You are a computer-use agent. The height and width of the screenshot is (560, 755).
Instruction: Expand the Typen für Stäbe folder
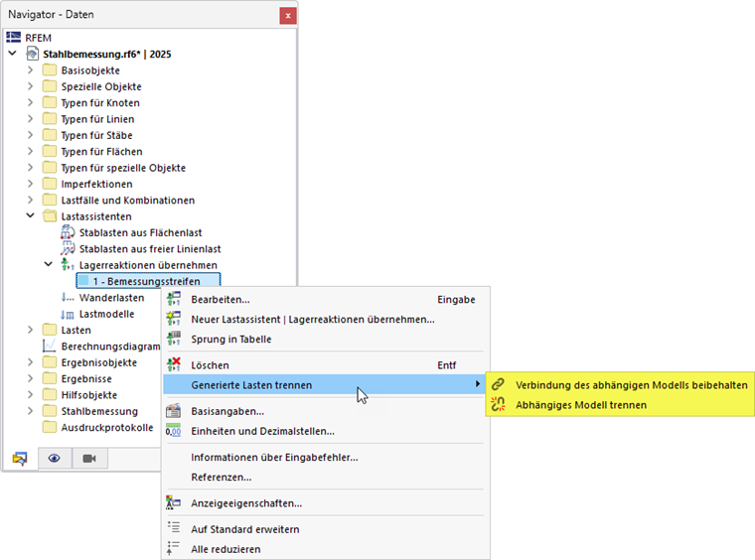click(x=31, y=135)
